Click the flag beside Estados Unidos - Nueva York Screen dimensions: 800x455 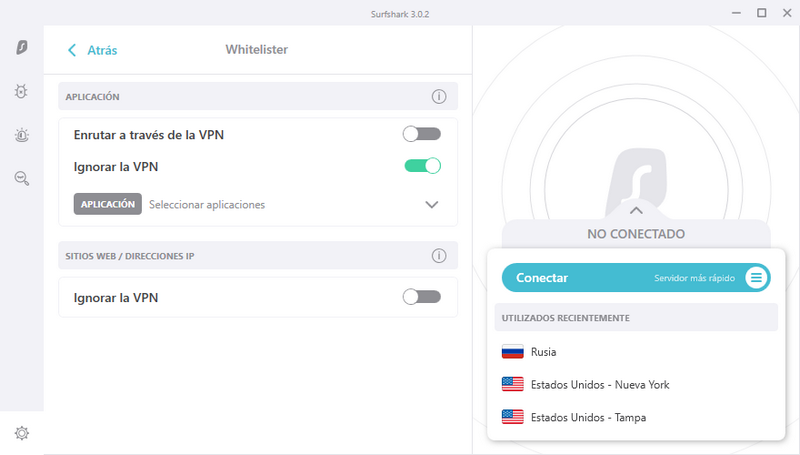513,384
